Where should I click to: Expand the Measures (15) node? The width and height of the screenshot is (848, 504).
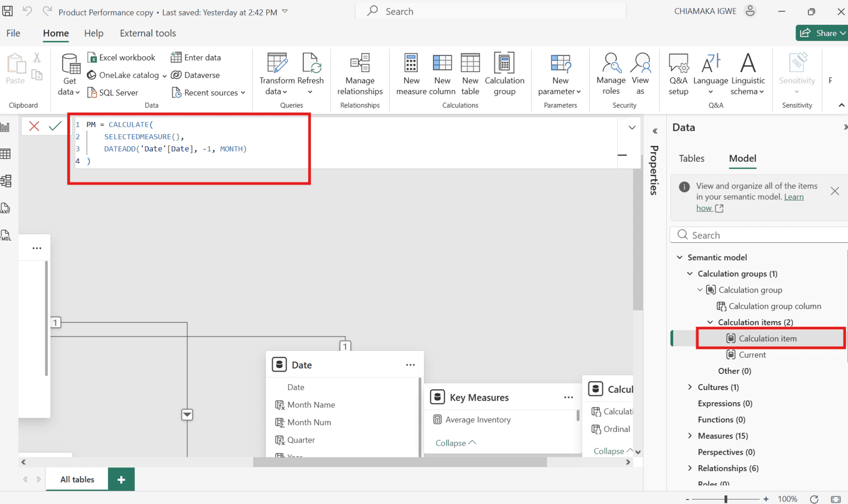[x=690, y=436]
